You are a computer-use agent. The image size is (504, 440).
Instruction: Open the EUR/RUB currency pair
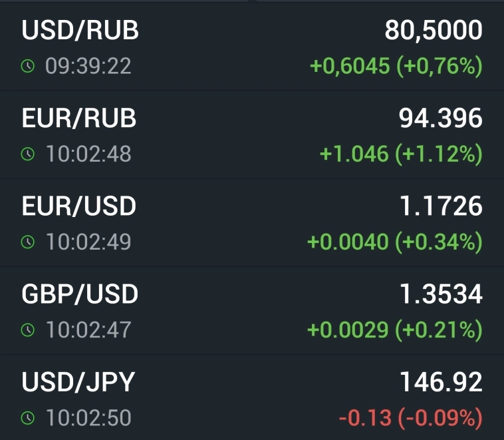coord(79,118)
